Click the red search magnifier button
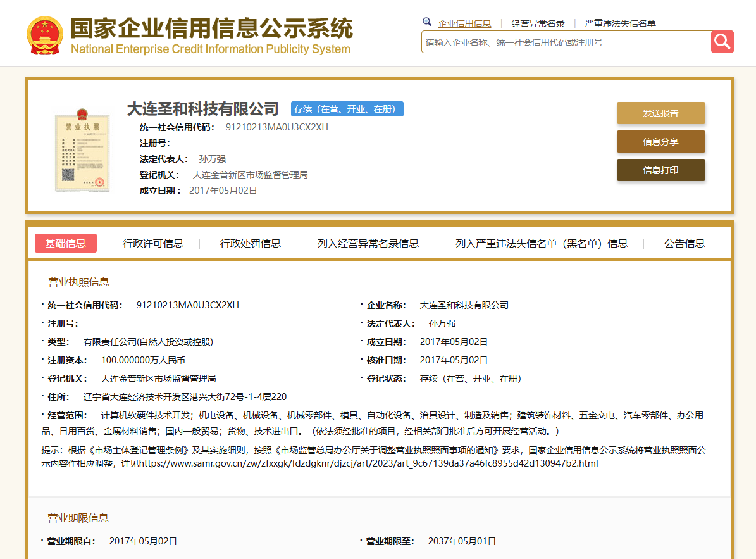 [722, 42]
